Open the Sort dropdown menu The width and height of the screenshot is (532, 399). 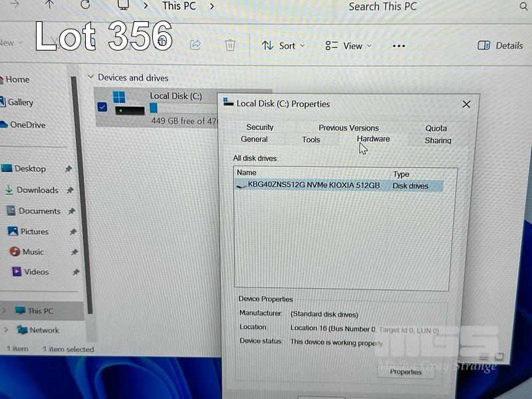pos(283,46)
